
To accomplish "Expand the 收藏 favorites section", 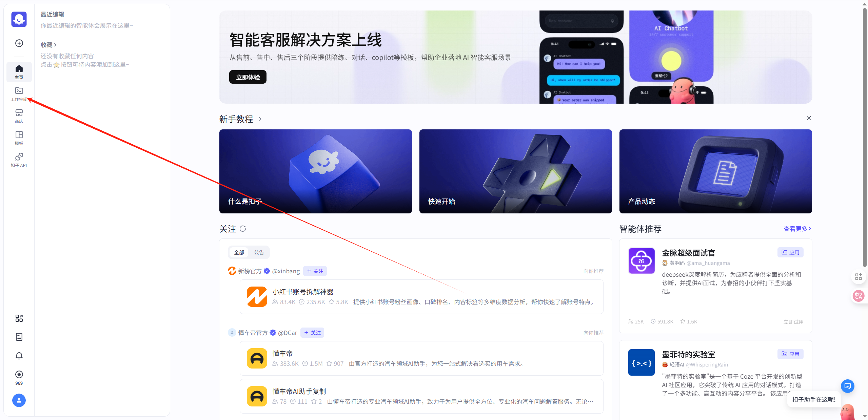I will pos(48,45).
